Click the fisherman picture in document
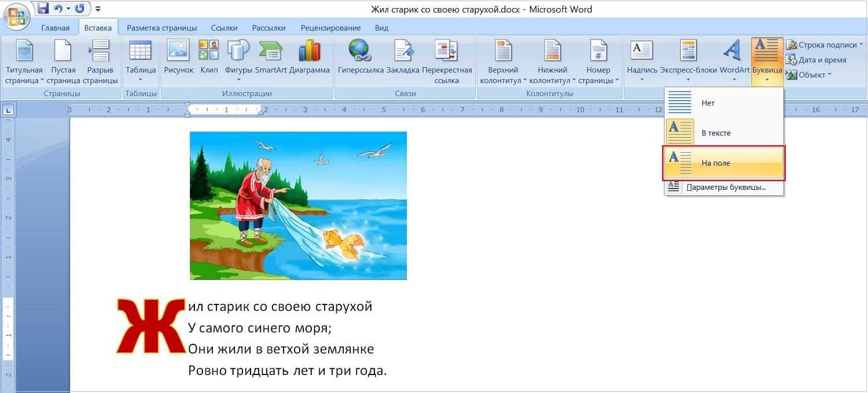The width and height of the screenshot is (868, 393). click(298, 205)
